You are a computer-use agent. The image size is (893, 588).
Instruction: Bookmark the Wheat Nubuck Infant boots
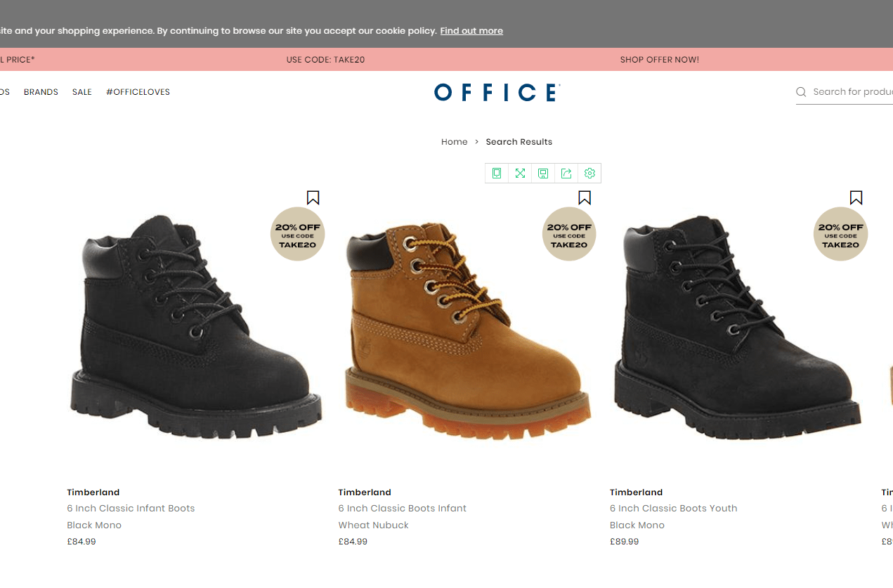tap(585, 198)
